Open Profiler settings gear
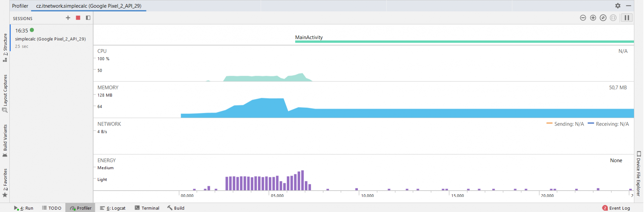The height and width of the screenshot is (212, 644). pos(618,6)
